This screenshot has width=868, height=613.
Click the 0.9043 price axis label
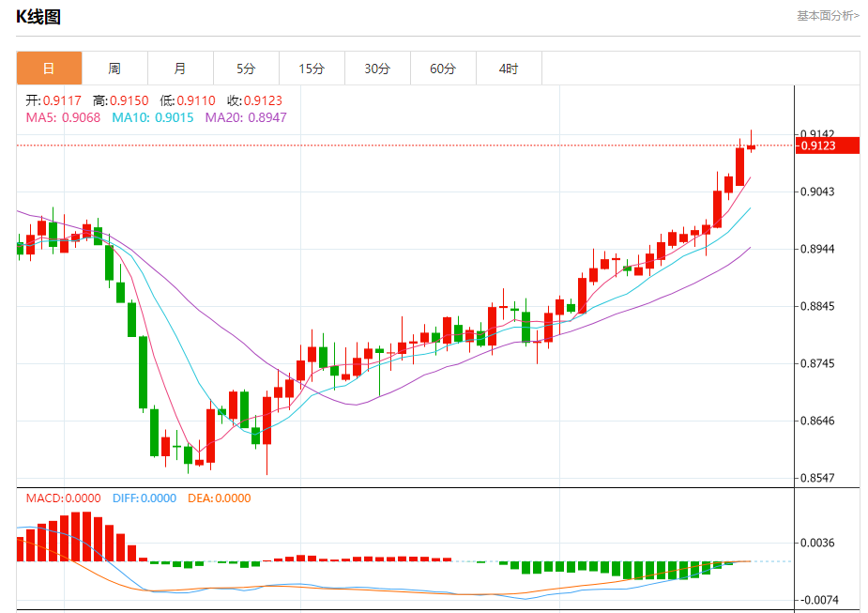click(817, 192)
